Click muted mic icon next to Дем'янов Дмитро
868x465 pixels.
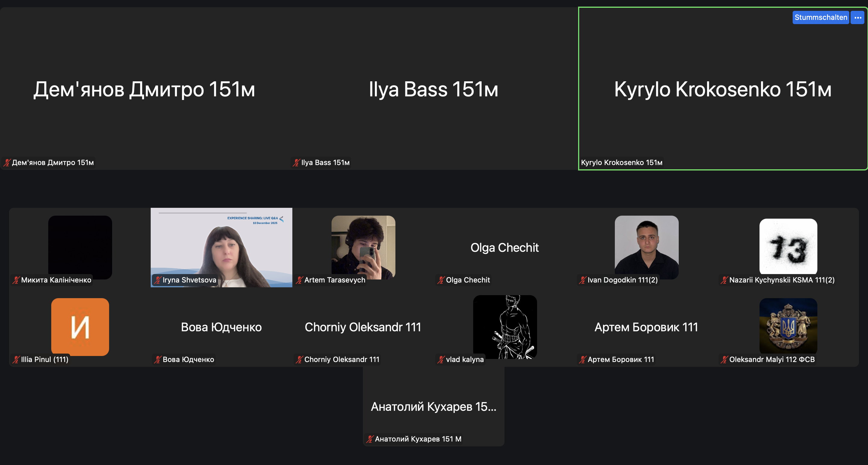click(x=7, y=163)
